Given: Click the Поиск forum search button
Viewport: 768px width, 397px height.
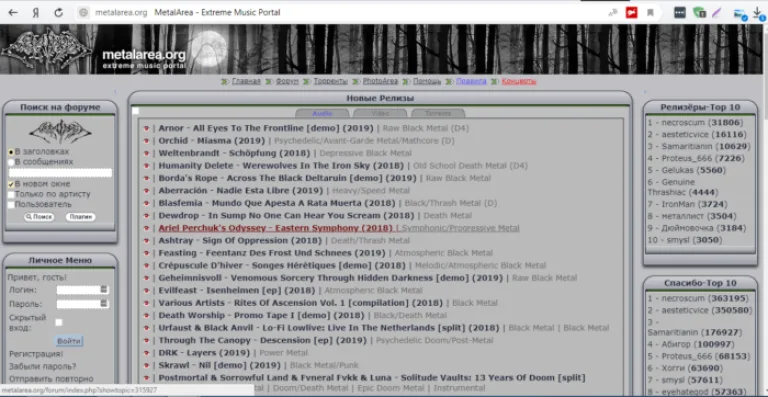Looking at the screenshot, I should (39, 217).
